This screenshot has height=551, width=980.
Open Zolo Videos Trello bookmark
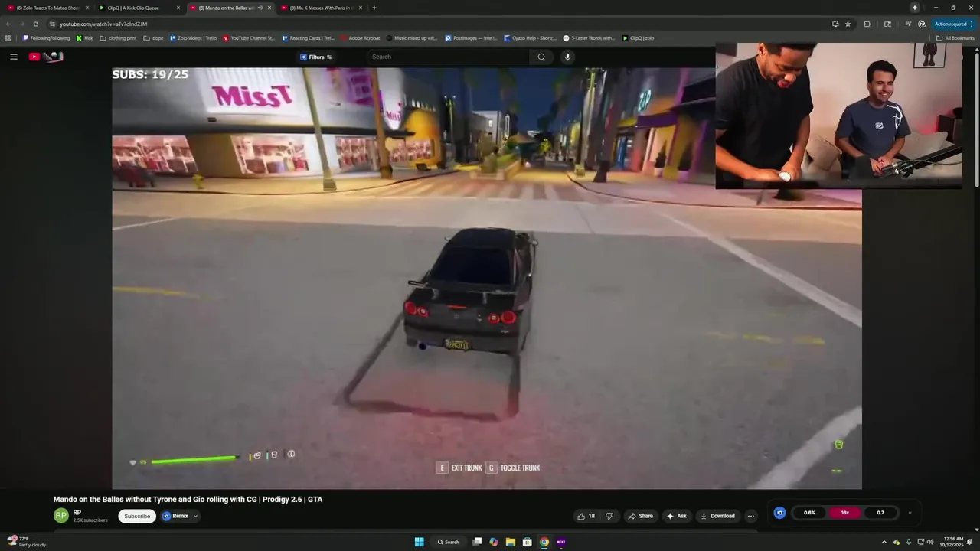coord(193,37)
